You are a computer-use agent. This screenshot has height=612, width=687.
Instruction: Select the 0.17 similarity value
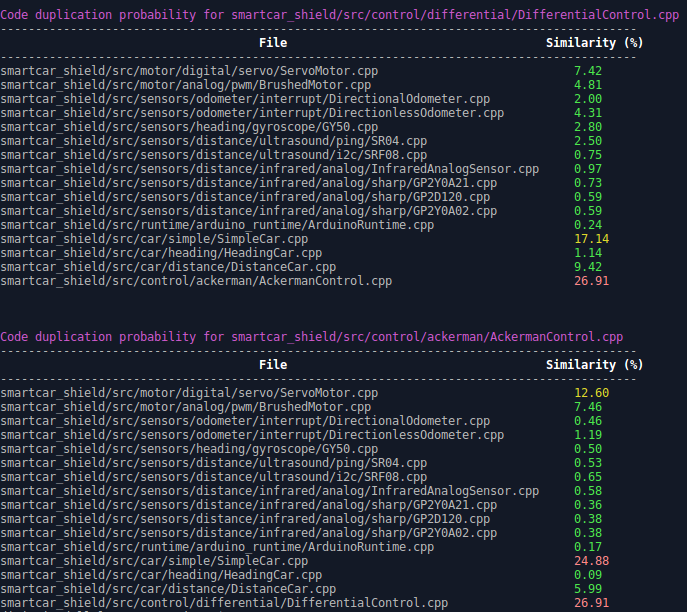(x=588, y=547)
